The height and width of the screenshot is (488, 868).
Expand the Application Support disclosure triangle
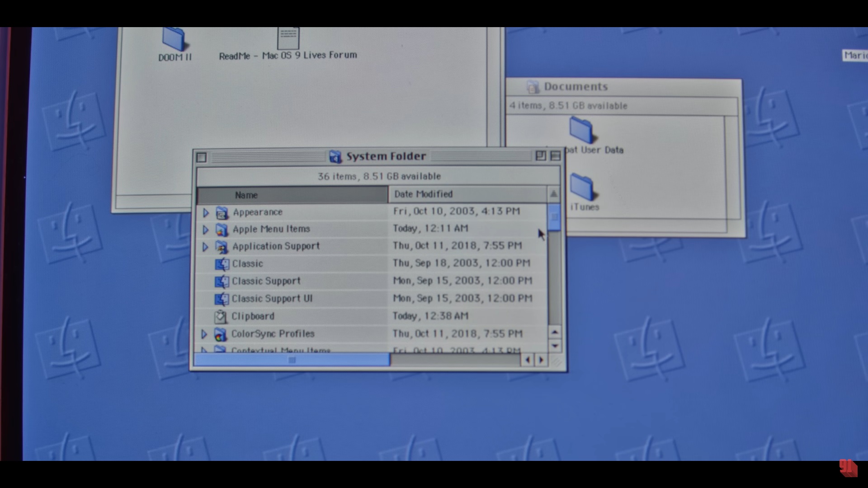point(205,247)
